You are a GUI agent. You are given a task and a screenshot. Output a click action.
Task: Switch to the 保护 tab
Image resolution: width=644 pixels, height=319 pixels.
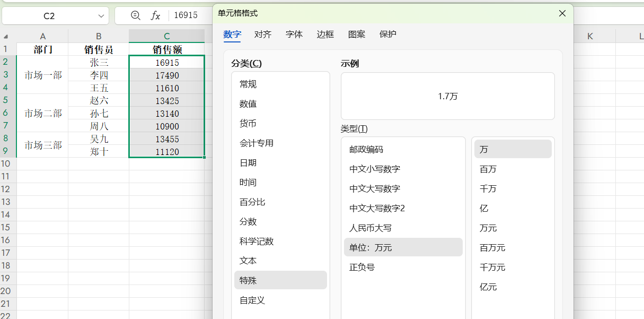387,34
